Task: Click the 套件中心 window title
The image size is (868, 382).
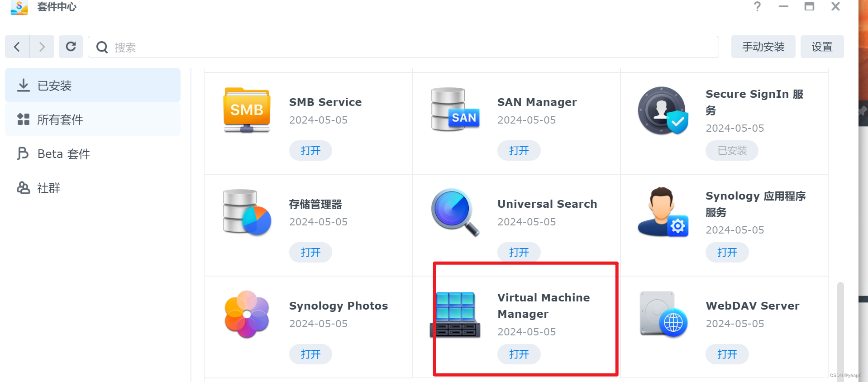Action: [x=57, y=7]
